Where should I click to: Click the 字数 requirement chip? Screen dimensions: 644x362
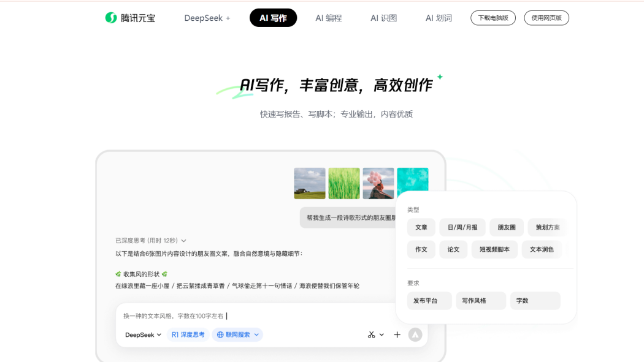tap(535, 301)
